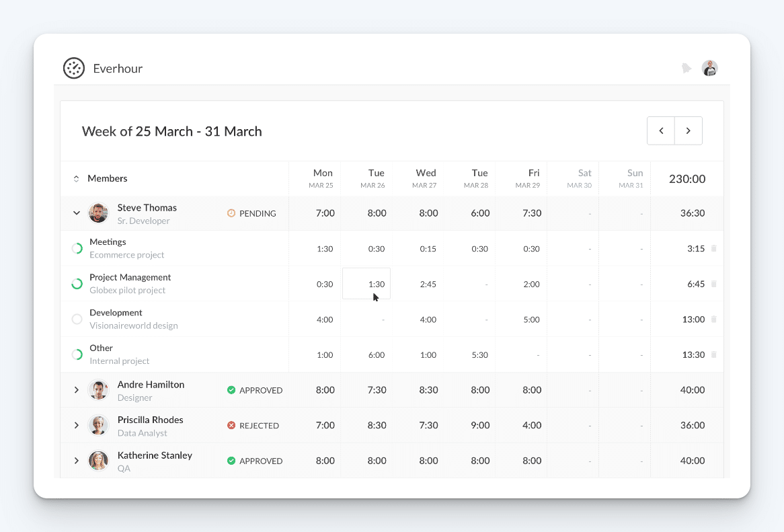Viewport: 784px width, 532px height.
Task: Click Meetings task progress circle
Action: [77, 248]
